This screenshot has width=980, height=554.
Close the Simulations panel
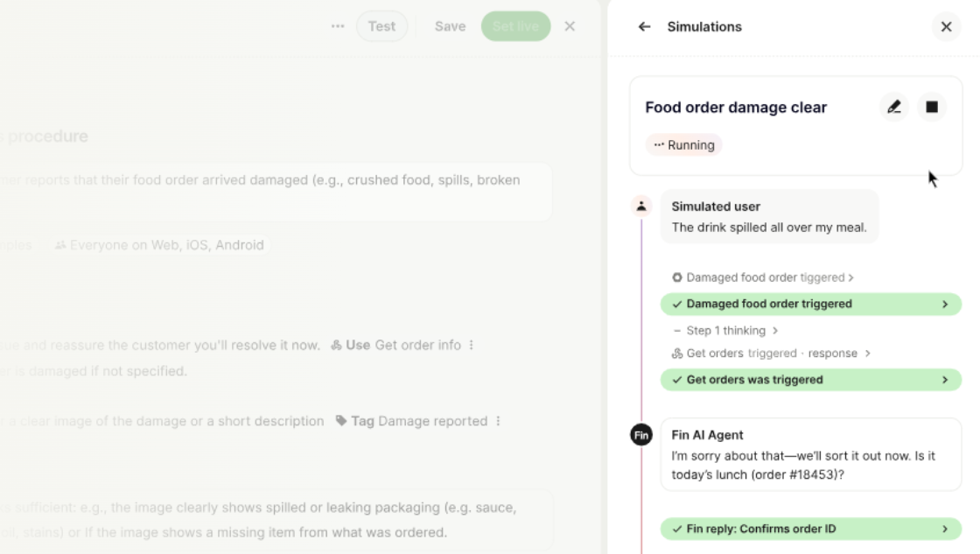946,27
